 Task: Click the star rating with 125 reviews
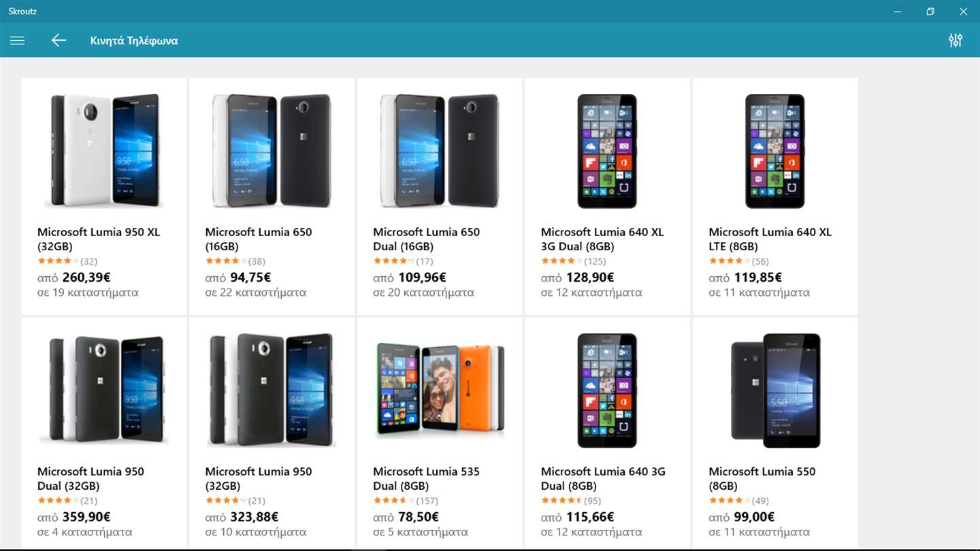(562, 261)
